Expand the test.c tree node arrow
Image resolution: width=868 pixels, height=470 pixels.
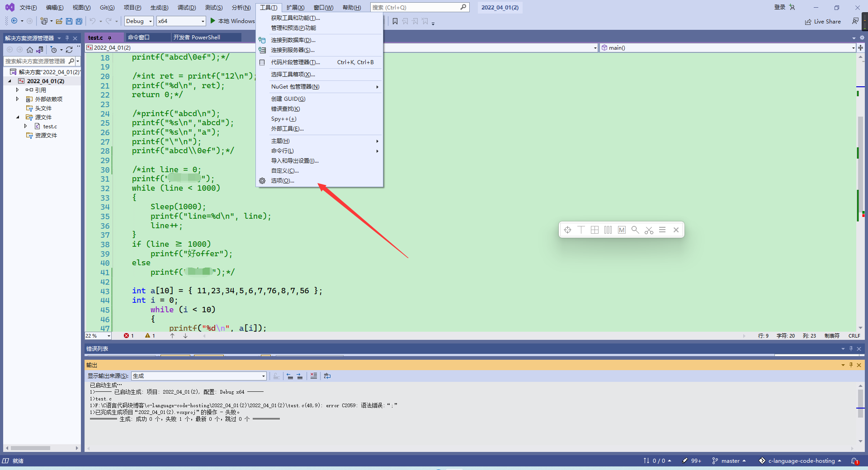click(x=25, y=126)
